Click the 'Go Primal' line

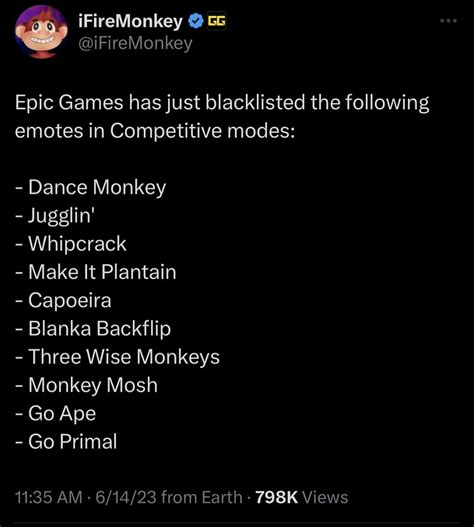(66, 441)
